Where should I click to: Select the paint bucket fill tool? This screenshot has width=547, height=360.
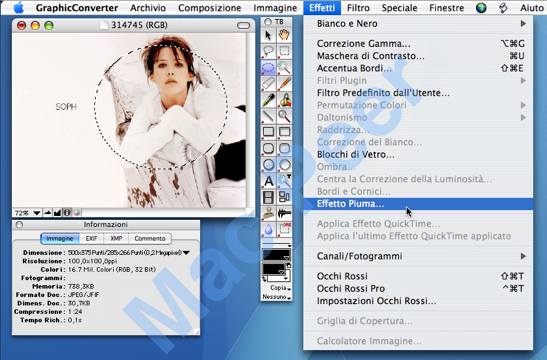(x=284, y=100)
